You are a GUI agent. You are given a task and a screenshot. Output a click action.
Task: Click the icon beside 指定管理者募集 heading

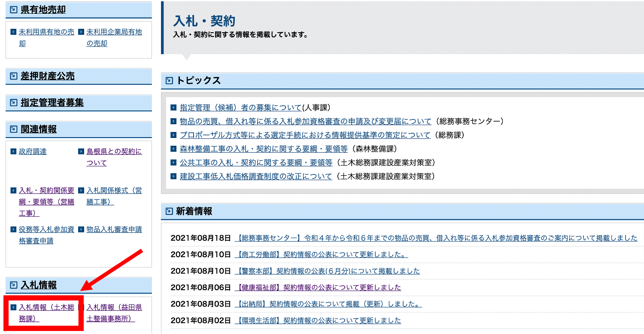14,103
